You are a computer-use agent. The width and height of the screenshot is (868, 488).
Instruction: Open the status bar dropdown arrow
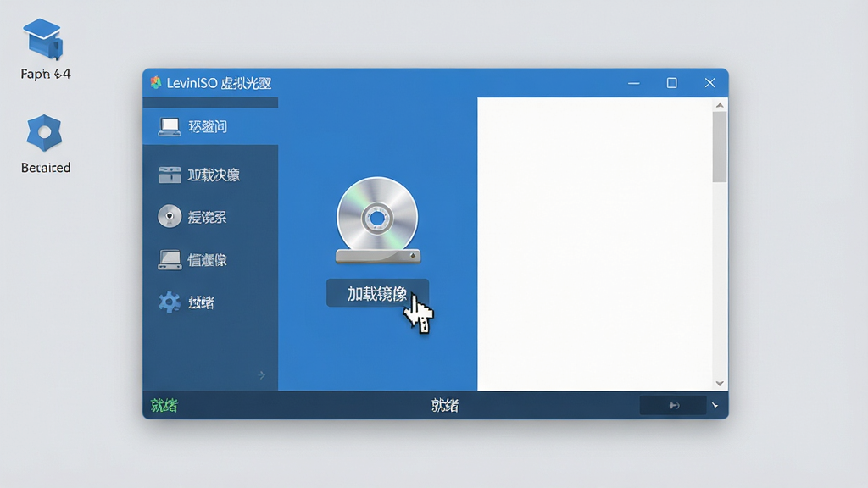coord(715,406)
